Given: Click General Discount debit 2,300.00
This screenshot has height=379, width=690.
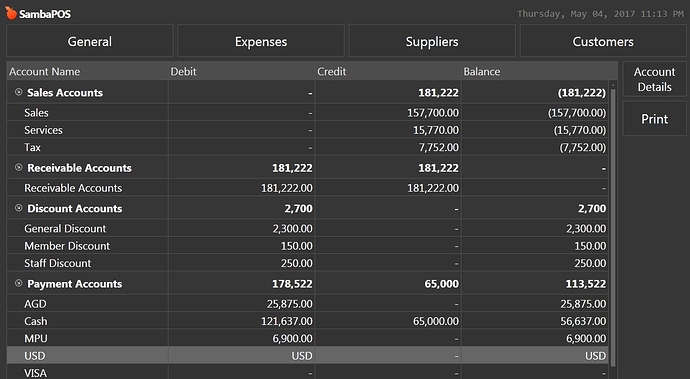Looking at the screenshot, I should (x=292, y=228).
